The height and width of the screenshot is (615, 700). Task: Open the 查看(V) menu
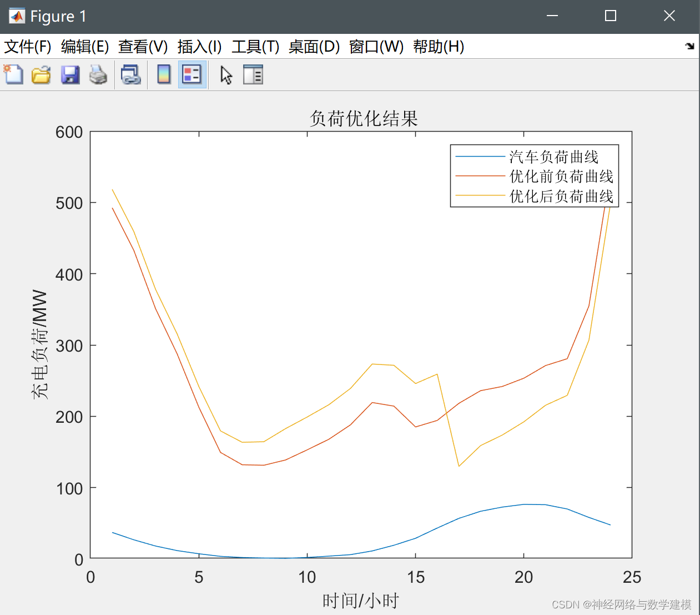click(143, 47)
